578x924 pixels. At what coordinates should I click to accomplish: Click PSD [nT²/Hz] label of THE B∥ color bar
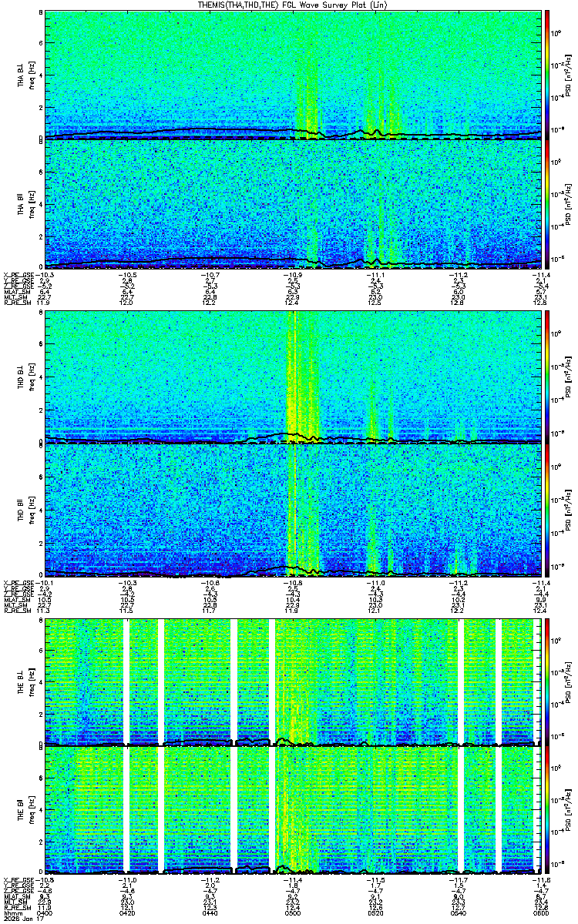(x=569, y=811)
